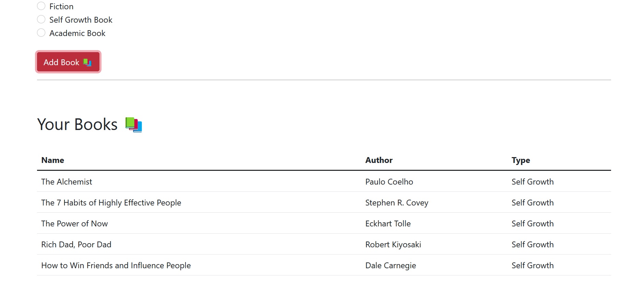Viewport: 644px width, 295px height.
Task: Select the Fiction radio button
Action: (x=41, y=6)
